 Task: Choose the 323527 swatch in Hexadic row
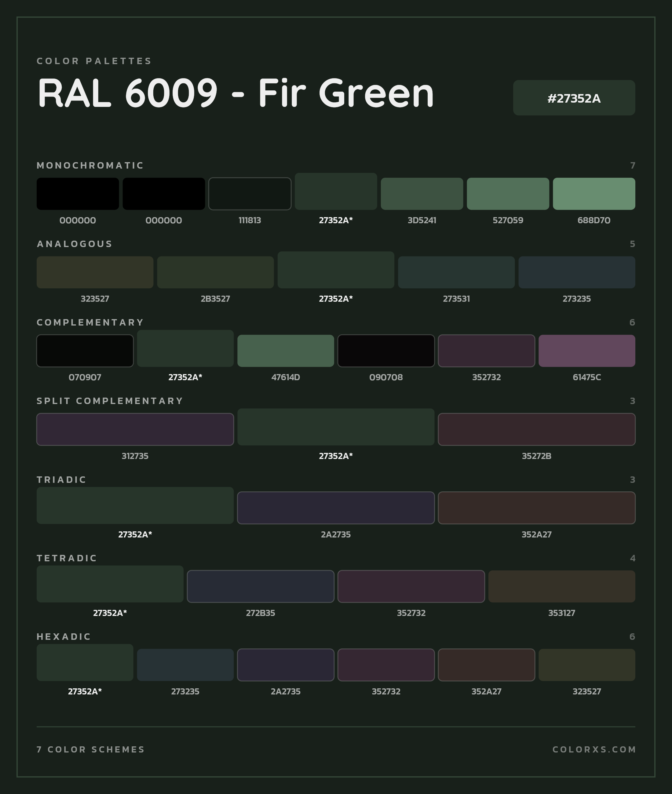click(x=587, y=665)
